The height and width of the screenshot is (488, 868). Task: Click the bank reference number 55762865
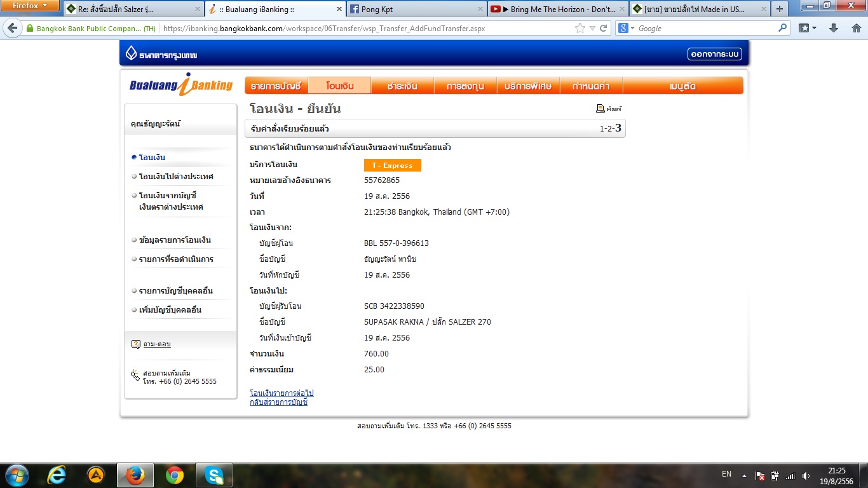click(382, 180)
